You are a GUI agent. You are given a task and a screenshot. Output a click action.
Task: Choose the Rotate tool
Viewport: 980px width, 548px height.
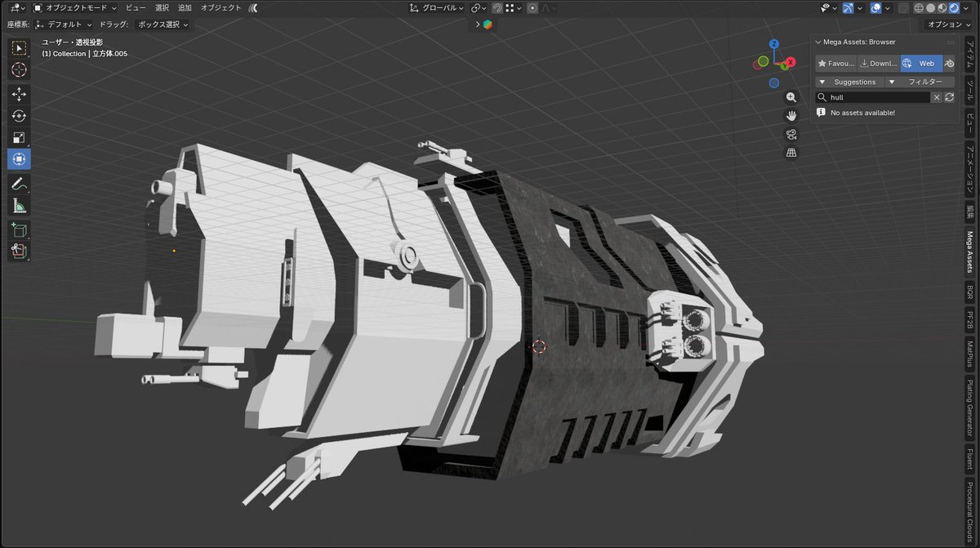point(19,116)
